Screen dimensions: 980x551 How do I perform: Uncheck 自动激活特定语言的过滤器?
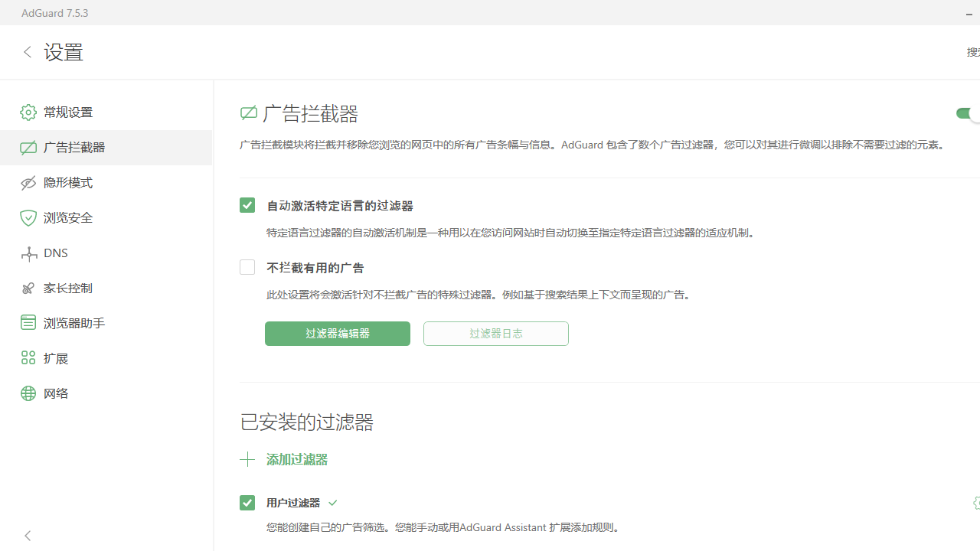click(x=247, y=205)
